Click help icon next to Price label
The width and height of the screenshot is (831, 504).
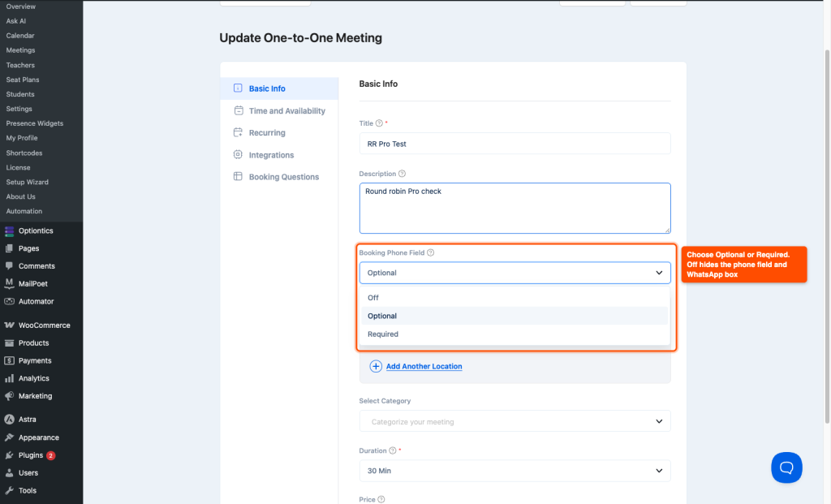381,499
